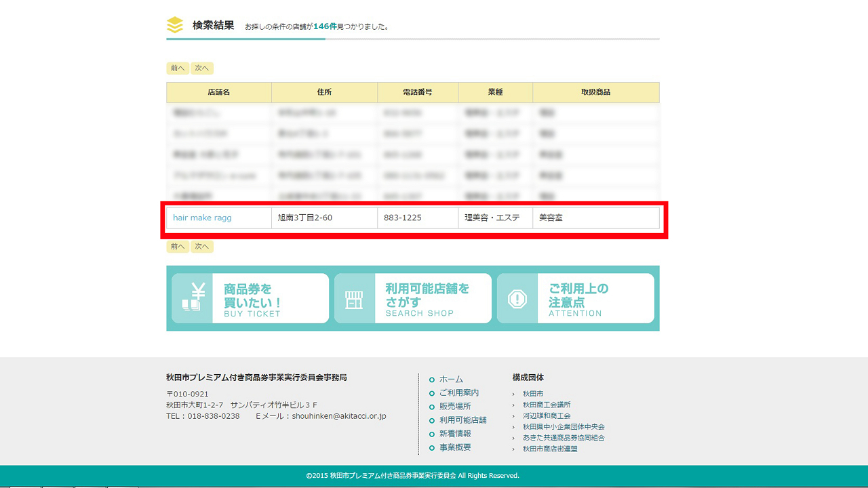868x488 pixels.
Task: Visit the 秋田商工会議所 link
Action: 546,405
